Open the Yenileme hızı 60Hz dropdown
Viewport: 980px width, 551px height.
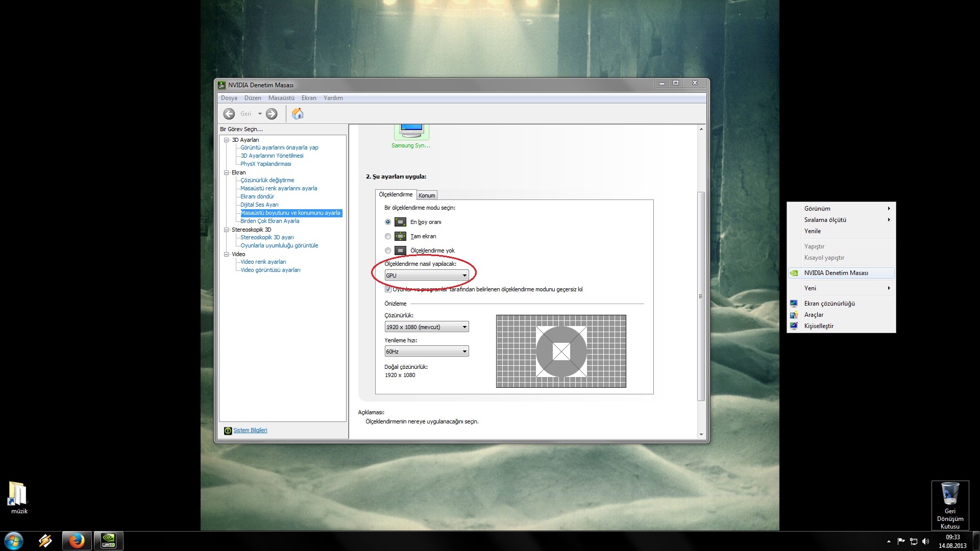[x=427, y=352]
